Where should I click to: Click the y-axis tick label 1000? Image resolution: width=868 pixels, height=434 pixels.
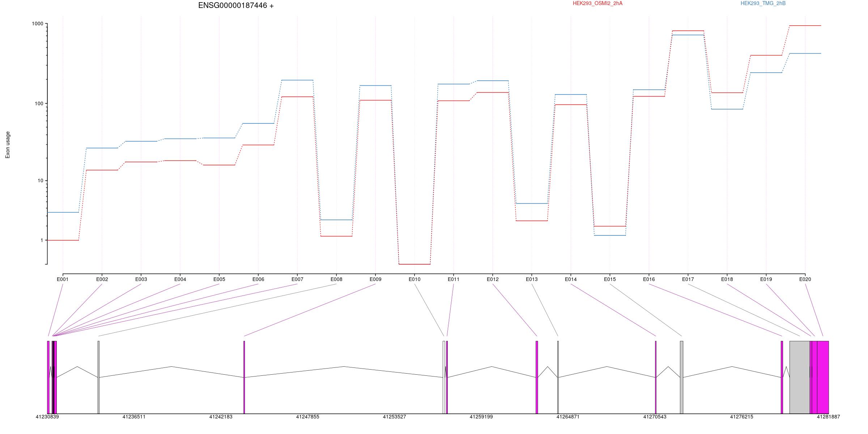point(37,24)
